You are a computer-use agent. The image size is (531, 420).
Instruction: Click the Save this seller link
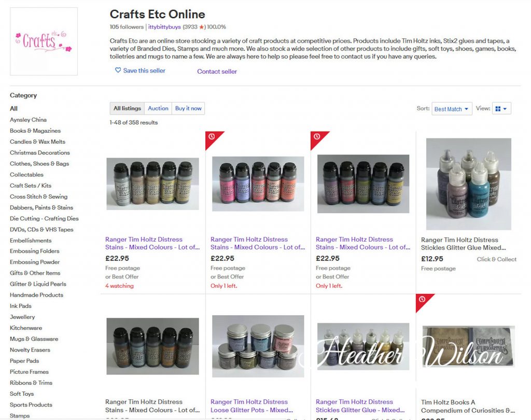(144, 71)
